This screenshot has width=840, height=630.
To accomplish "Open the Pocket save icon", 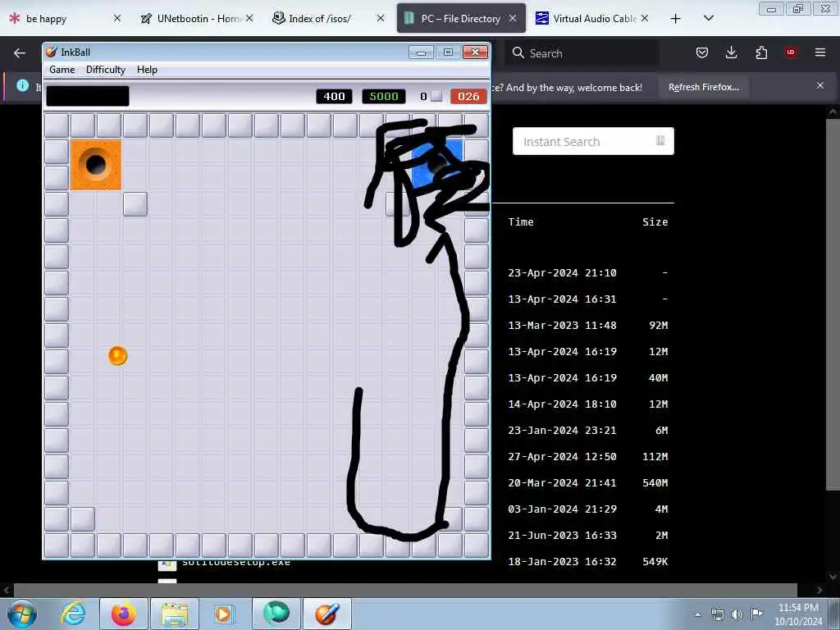I will tap(702, 52).
